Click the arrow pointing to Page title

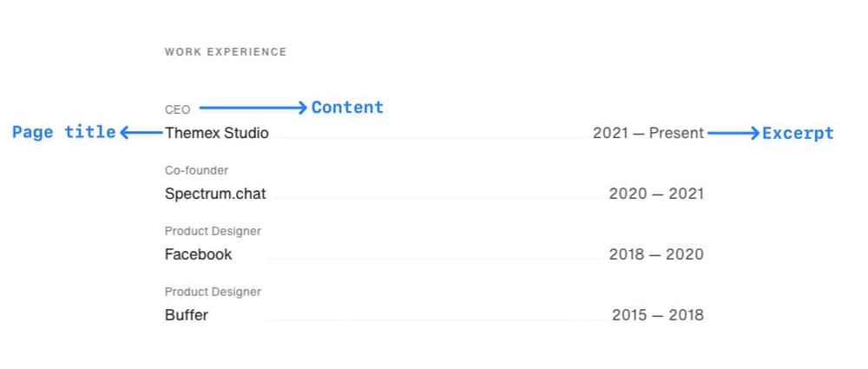tap(141, 133)
